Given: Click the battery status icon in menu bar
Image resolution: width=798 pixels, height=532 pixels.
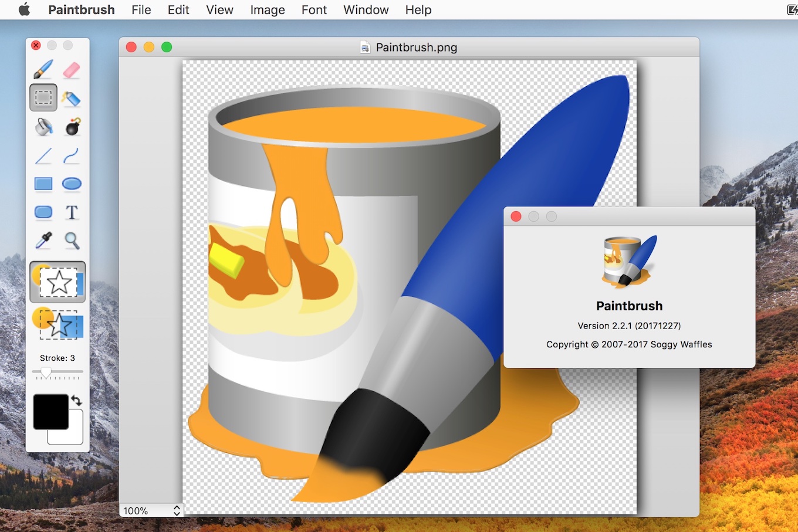Looking at the screenshot, I should coord(792,9).
